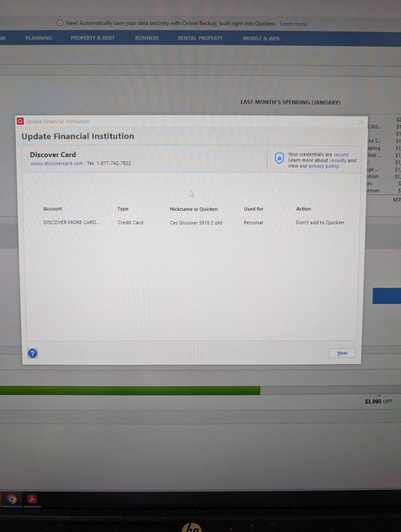This screenshot has width=401, height=532.
Task: Switch to the Planning tab
Action: pos(39,38)
